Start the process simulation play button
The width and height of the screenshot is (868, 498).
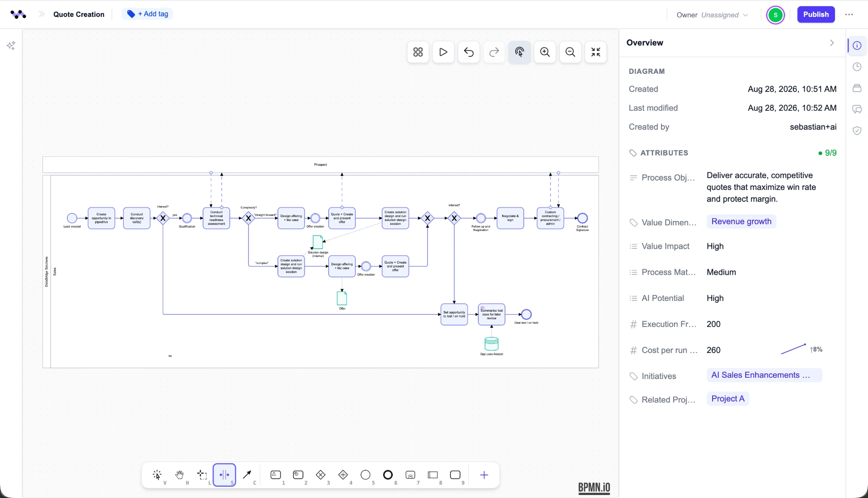[443, 52]
